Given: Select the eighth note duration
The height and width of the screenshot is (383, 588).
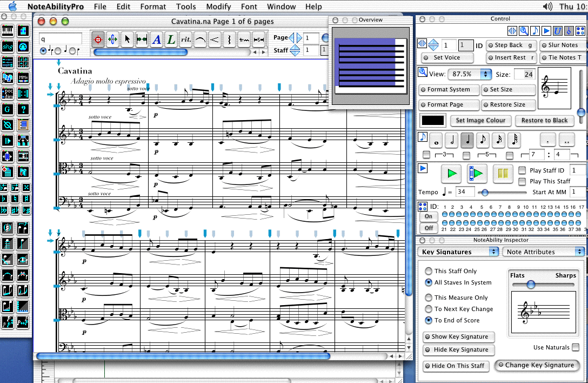Looking at the screenshot, I should (483, 141).
